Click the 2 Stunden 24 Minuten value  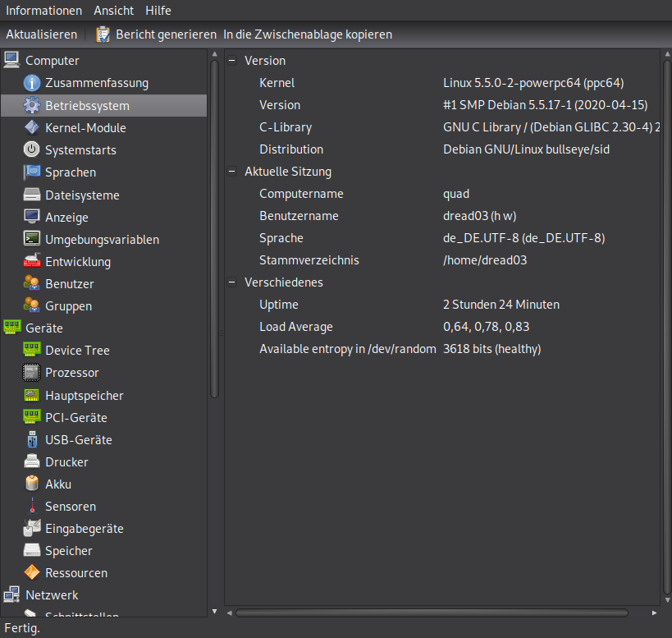click(501, 305)
